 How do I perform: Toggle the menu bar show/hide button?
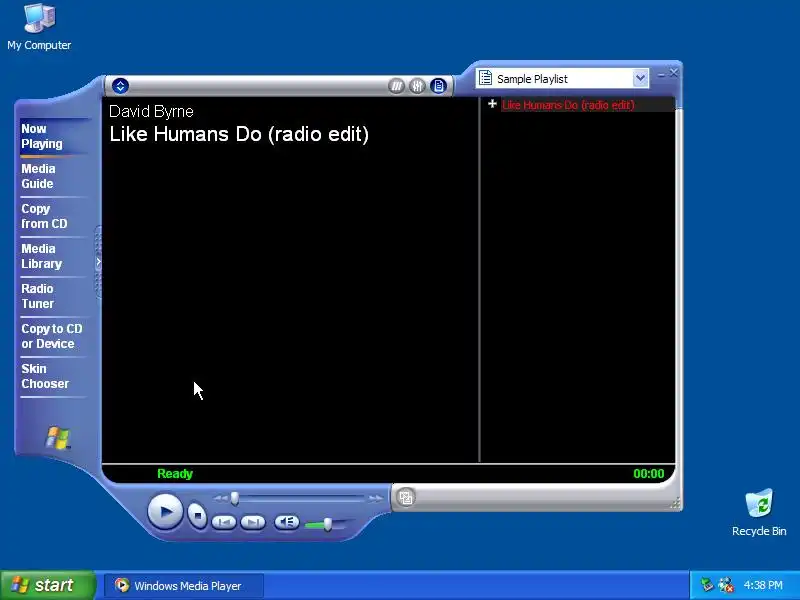pos(120,86)
